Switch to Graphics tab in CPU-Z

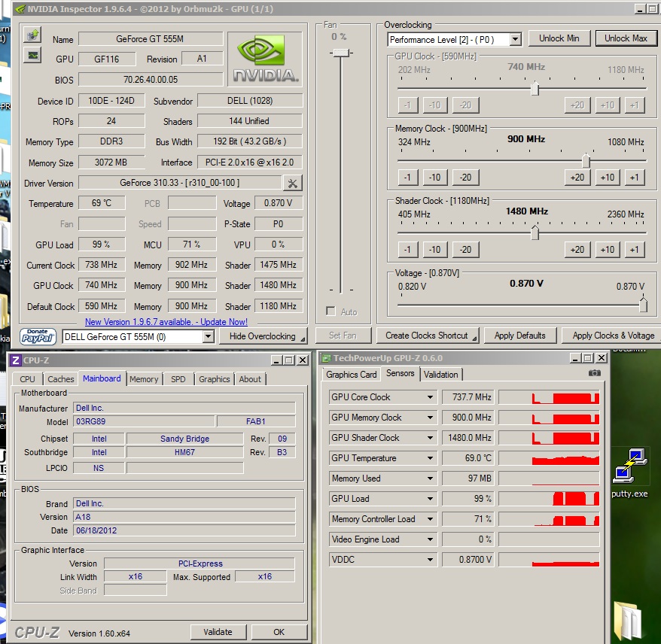214,379
